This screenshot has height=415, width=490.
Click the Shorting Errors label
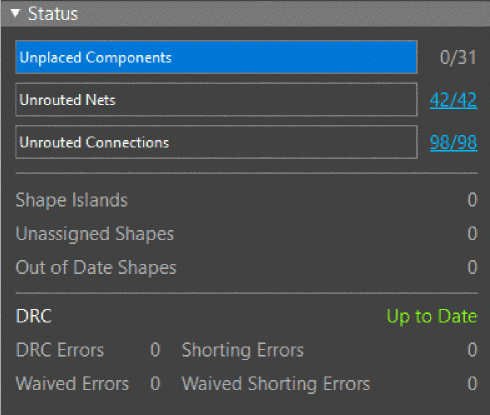243,351
